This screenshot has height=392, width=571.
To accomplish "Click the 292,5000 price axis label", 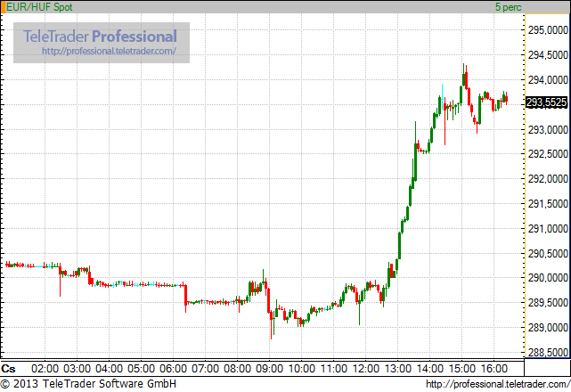I will click(548, 154).
